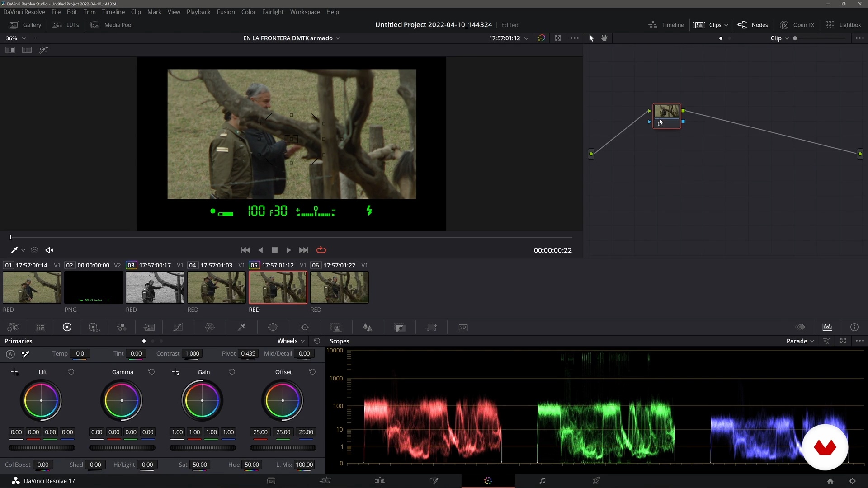Reset the Gain wheel
The width and height of the screenshot is (868, 488).
[x=232, y=372]
